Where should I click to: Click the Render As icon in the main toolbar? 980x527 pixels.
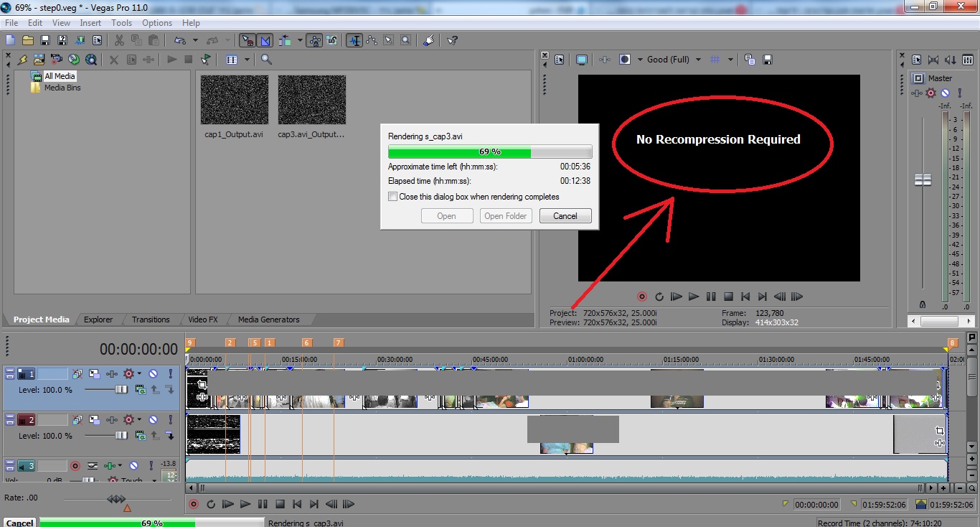click(x=79, y=40)
